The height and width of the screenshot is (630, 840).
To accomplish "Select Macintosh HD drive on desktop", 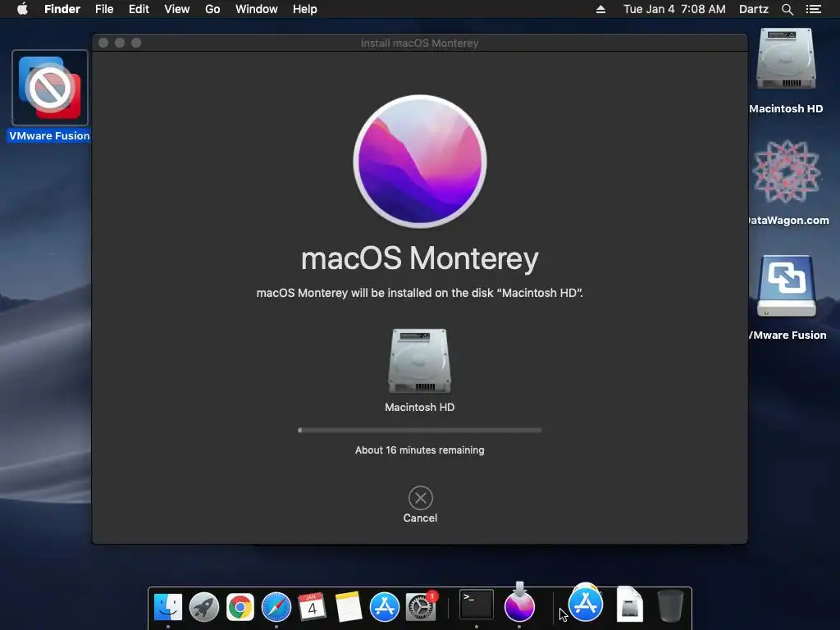I will coord(786,59).
